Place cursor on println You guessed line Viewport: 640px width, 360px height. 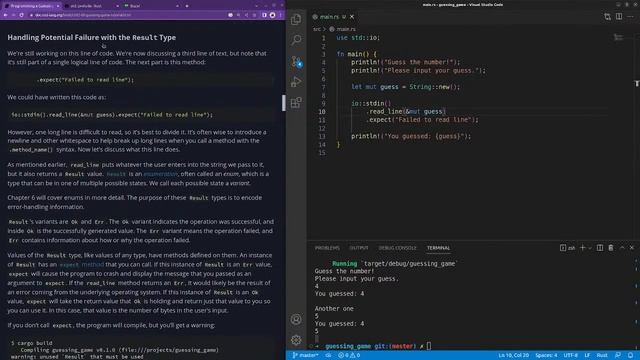pyautogui.click(x=411, y=136)
